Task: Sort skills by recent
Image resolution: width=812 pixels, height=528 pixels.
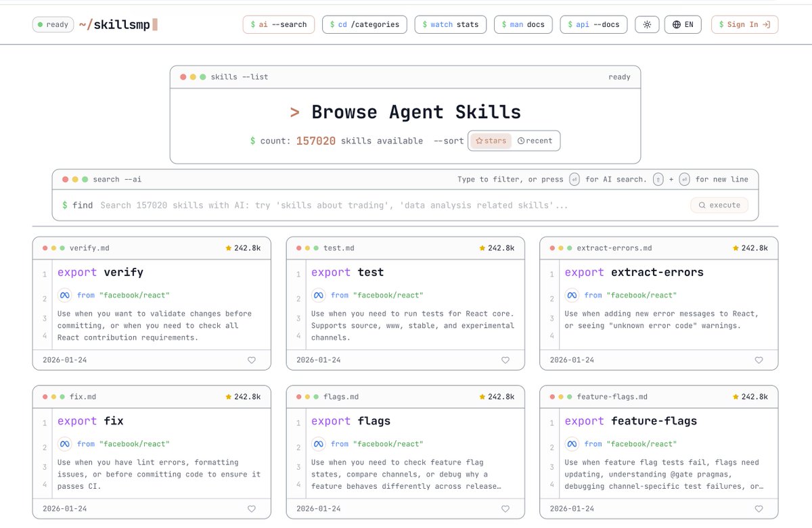Action: tap(535, 141)
